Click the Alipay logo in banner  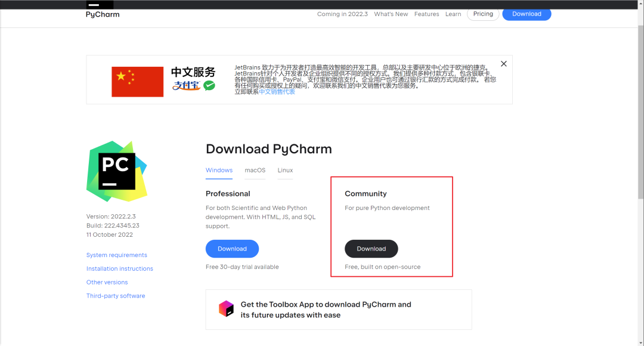pos(186,85)
